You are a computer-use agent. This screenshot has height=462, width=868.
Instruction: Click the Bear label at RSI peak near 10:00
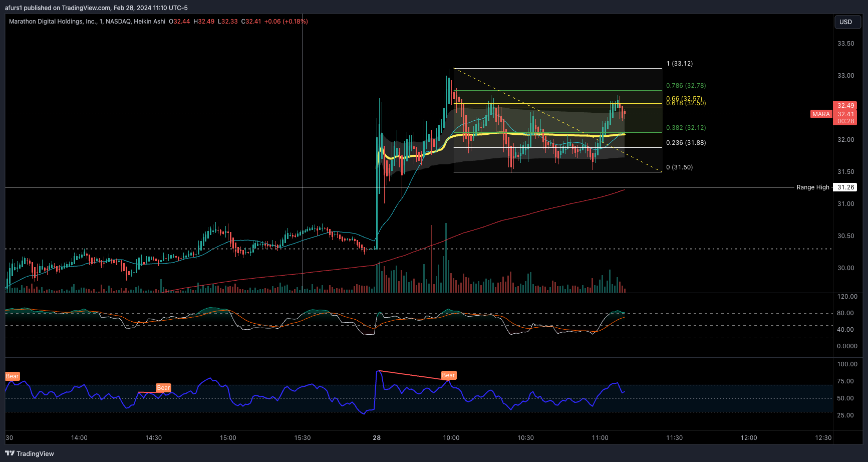point(448,375)
